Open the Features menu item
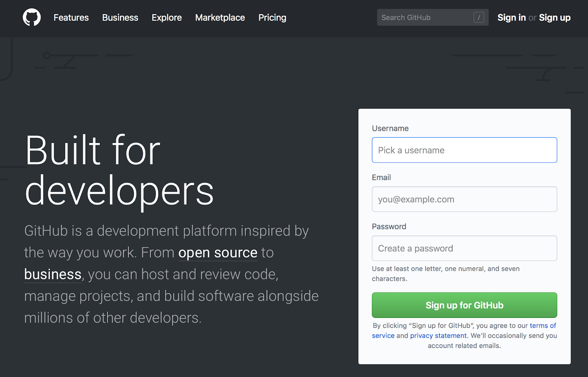The height and width of the screenshot is (377, 588). click(71, 18)
